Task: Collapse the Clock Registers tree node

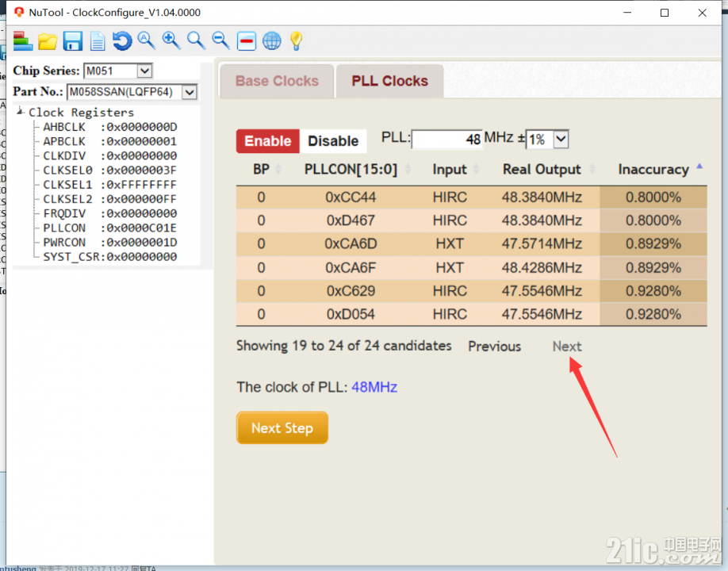Action: 20,111
